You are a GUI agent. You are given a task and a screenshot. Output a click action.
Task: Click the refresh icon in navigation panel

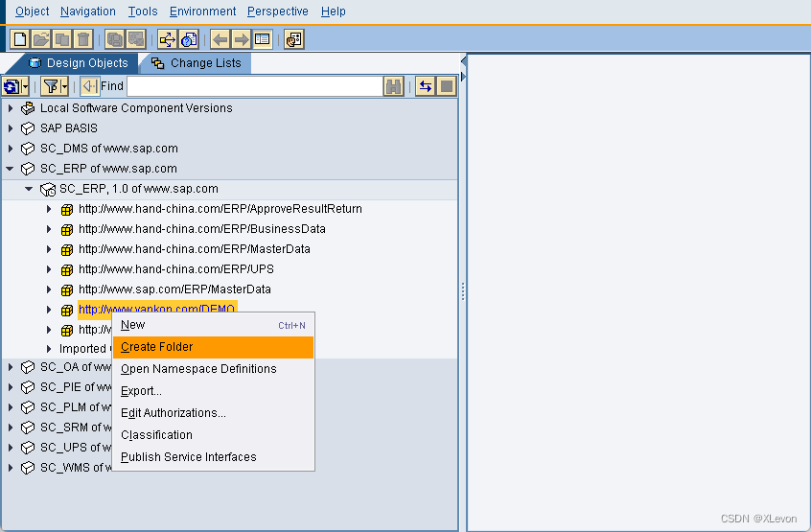click(12, 86)
